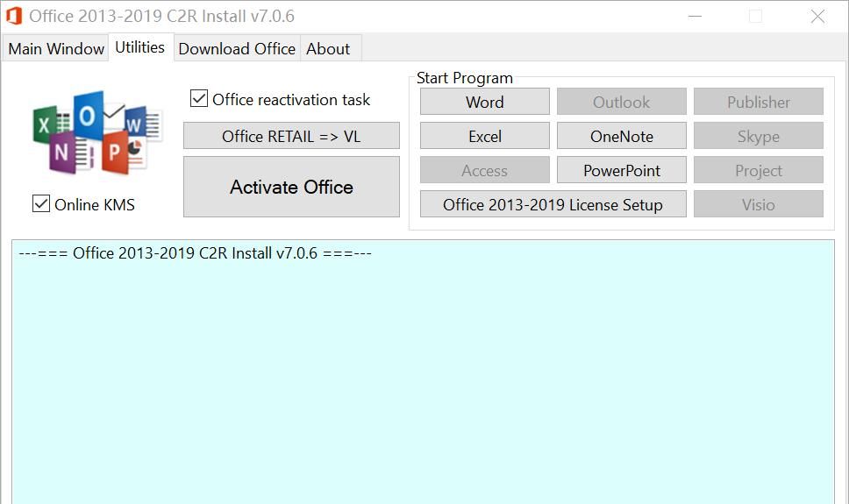Open the Download Office tab

(x=237, y=49)
